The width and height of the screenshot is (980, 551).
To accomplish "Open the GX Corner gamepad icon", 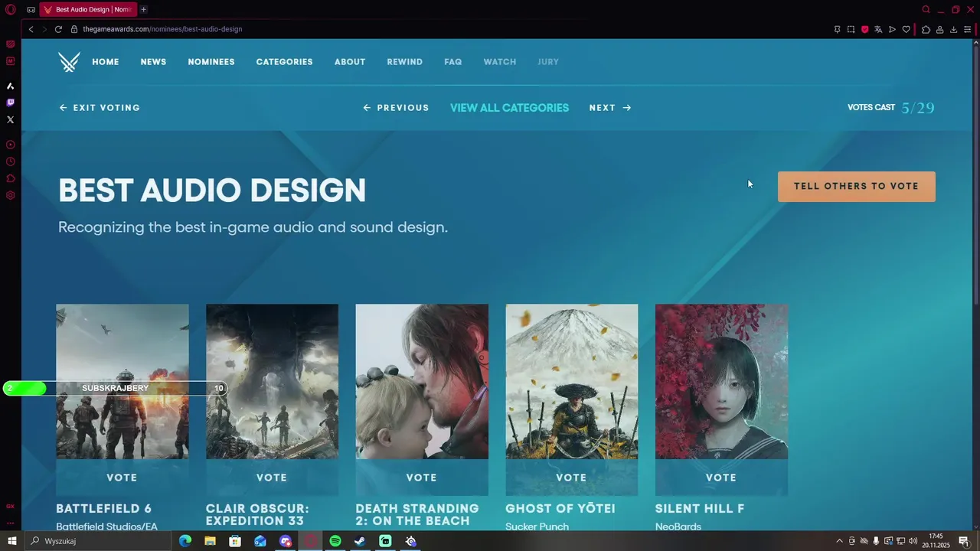I will [x=31, y=10].
